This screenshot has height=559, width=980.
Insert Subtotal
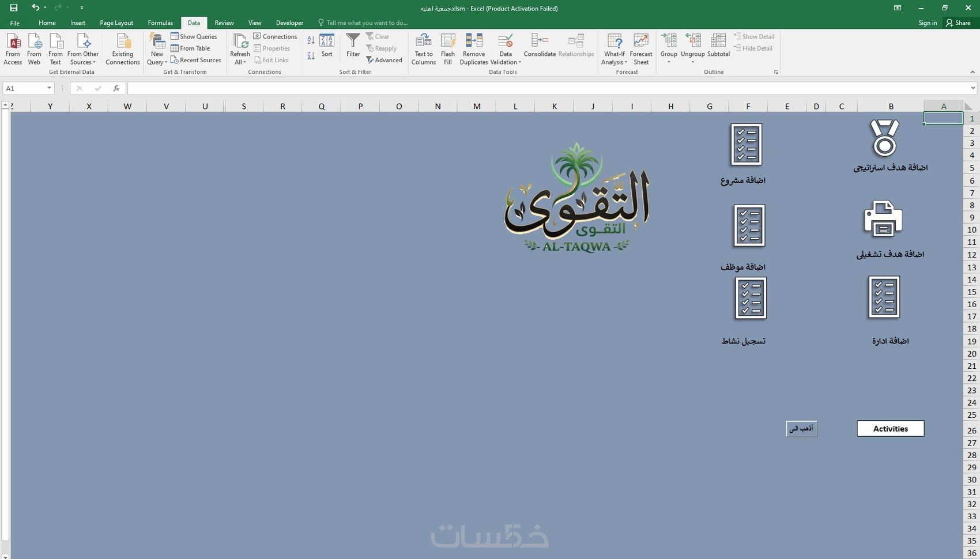pos(718,46)
